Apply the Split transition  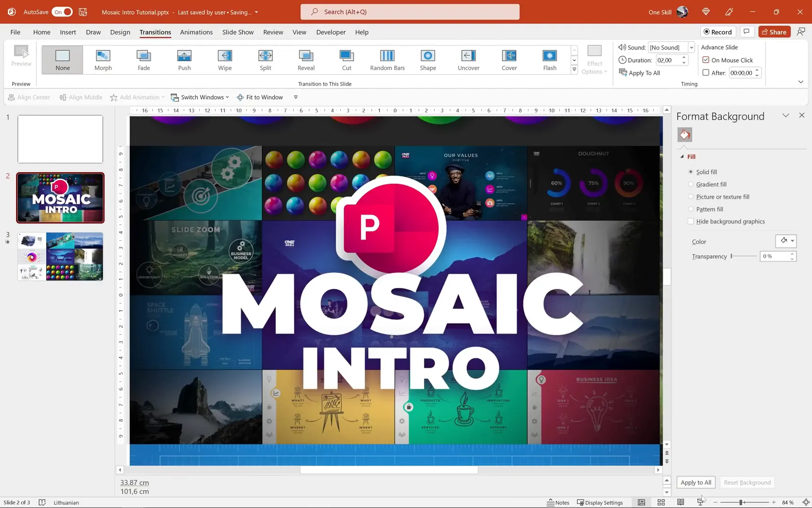point(265,60)
